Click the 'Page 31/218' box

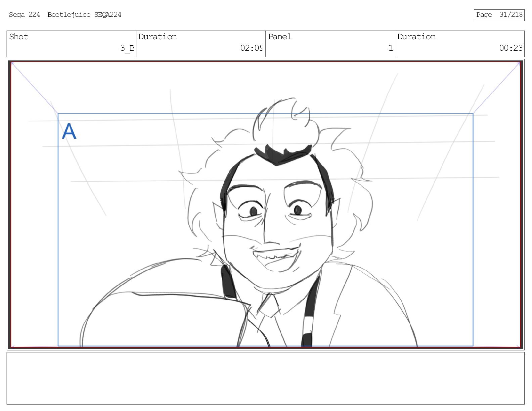click(x=499, y=15)
